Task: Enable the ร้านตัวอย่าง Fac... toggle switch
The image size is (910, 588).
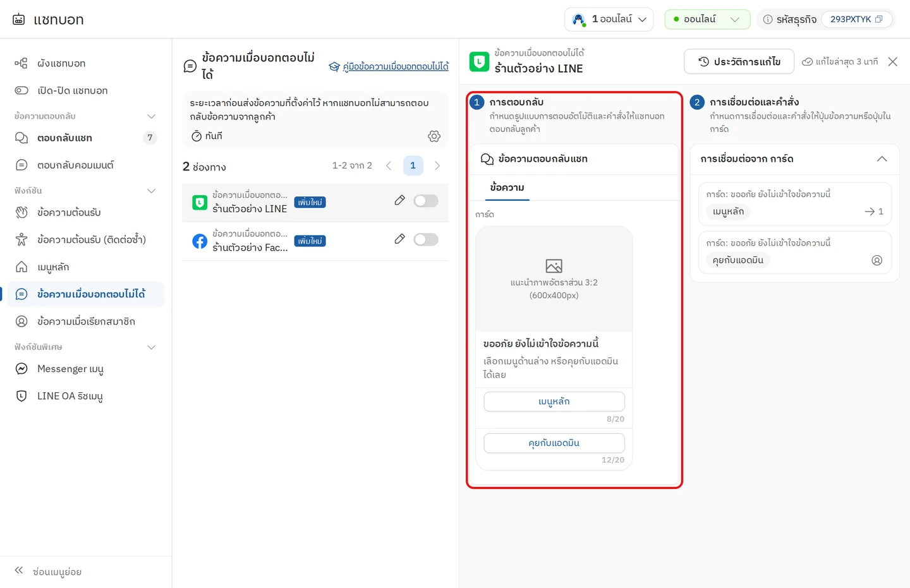Action: [425, 239]
